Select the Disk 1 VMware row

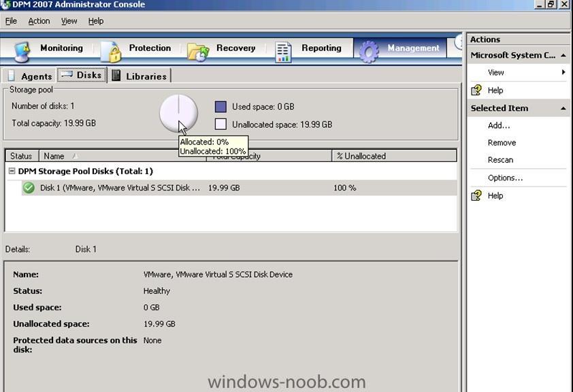click(239, 188)
